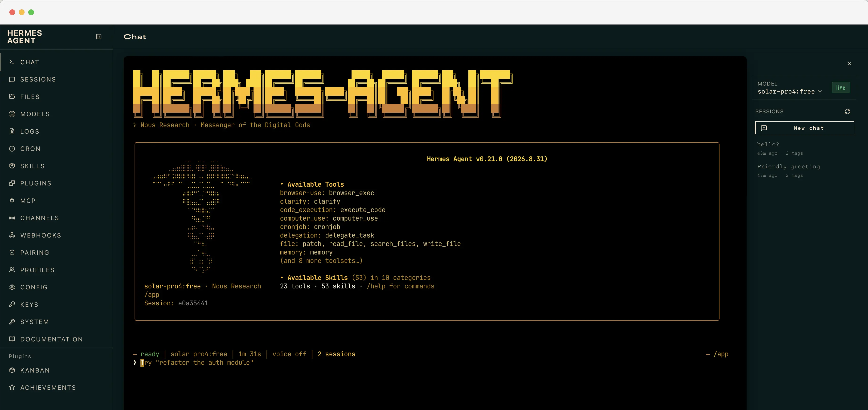Click the Keys key icon

coord(12,304)
